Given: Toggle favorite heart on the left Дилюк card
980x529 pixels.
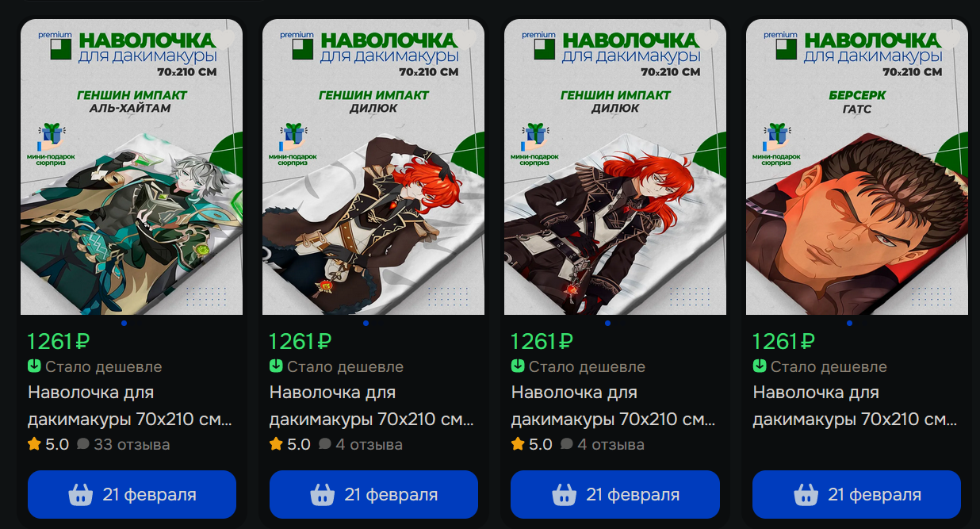Looking at the screenshot, I should (x=466, y=38).
